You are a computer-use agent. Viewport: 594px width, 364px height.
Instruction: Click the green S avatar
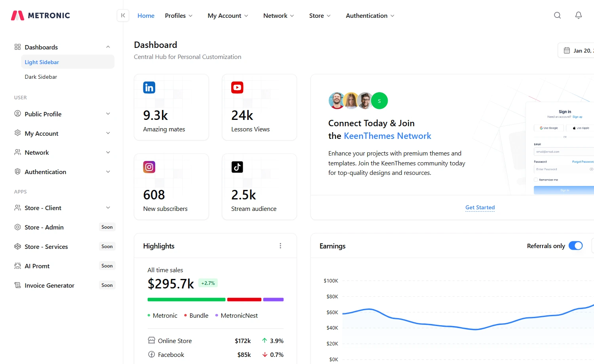379,101
